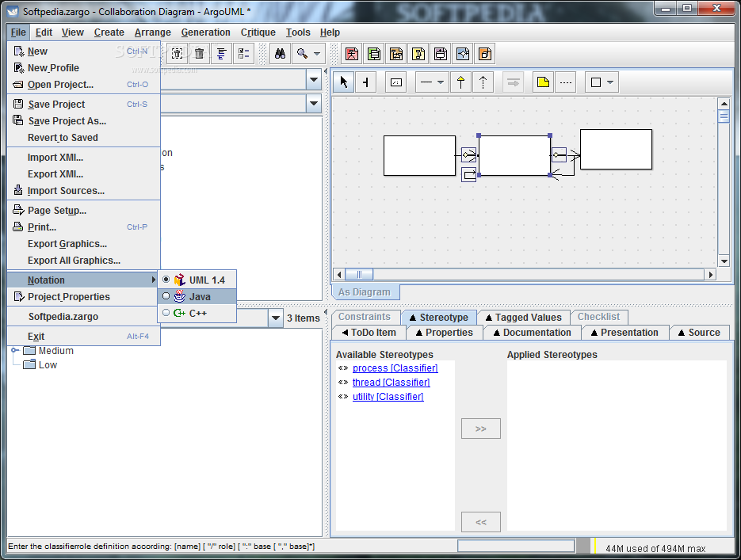The width and height of the screenshot is (741, 560).
Task: Select the UML 1.4 notation radio
Action: [166, 280]
